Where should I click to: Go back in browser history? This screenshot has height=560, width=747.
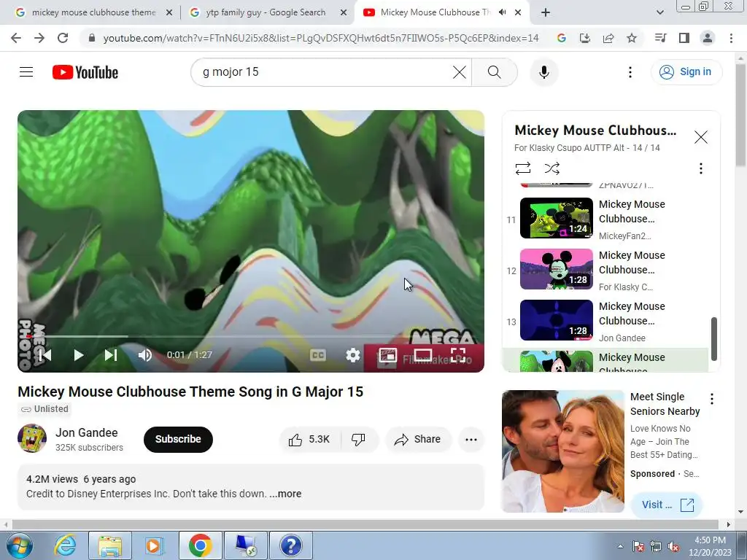(16, 38)
